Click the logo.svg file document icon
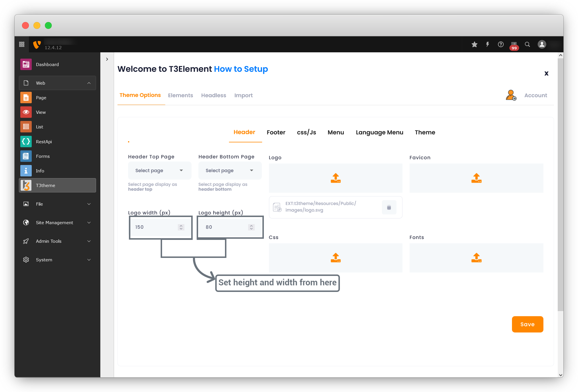This screenshot has height=392, width=578. (x=277, y=207)
